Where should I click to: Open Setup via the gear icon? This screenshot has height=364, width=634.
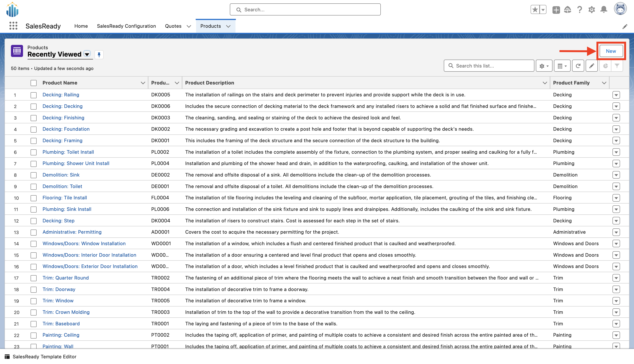pyautogui.click(x=592, y=9)
